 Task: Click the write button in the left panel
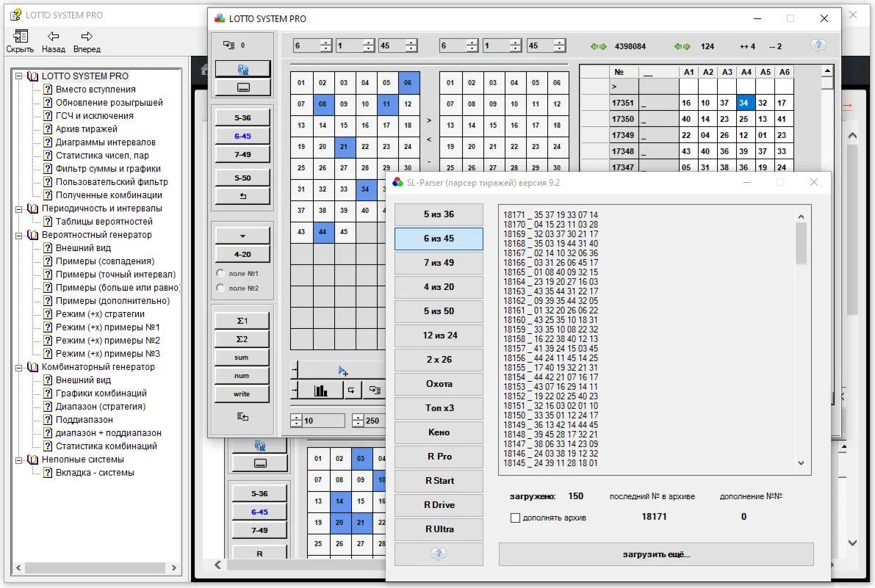pyautogui.click(x=242, y=394)
